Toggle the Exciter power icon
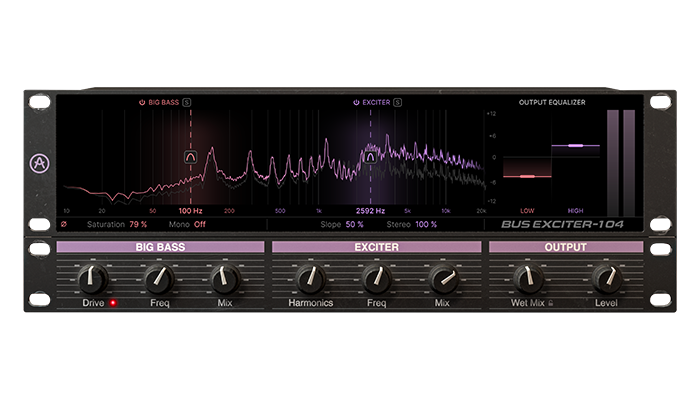Viewport: 700px width, 400px height. [356, 102]
